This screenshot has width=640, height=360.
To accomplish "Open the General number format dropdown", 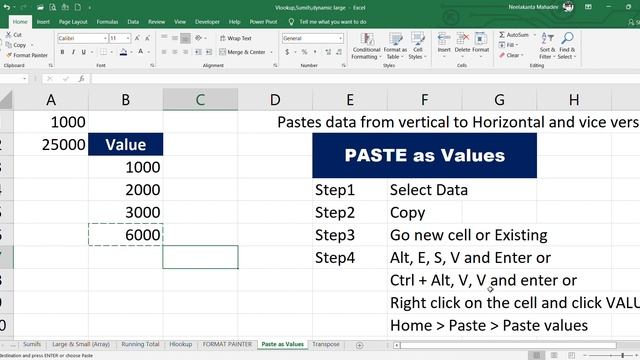I will [340, 38].
